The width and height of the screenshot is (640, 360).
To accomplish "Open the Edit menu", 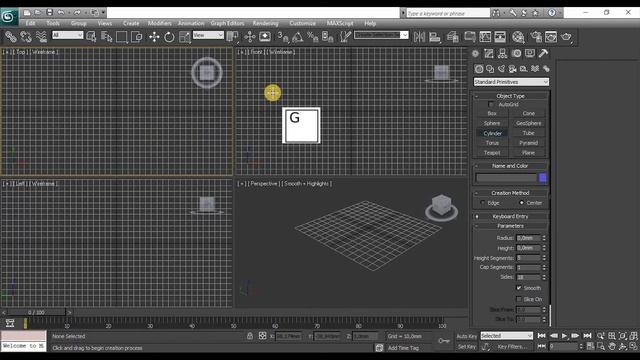I will [x=31, y=23].
